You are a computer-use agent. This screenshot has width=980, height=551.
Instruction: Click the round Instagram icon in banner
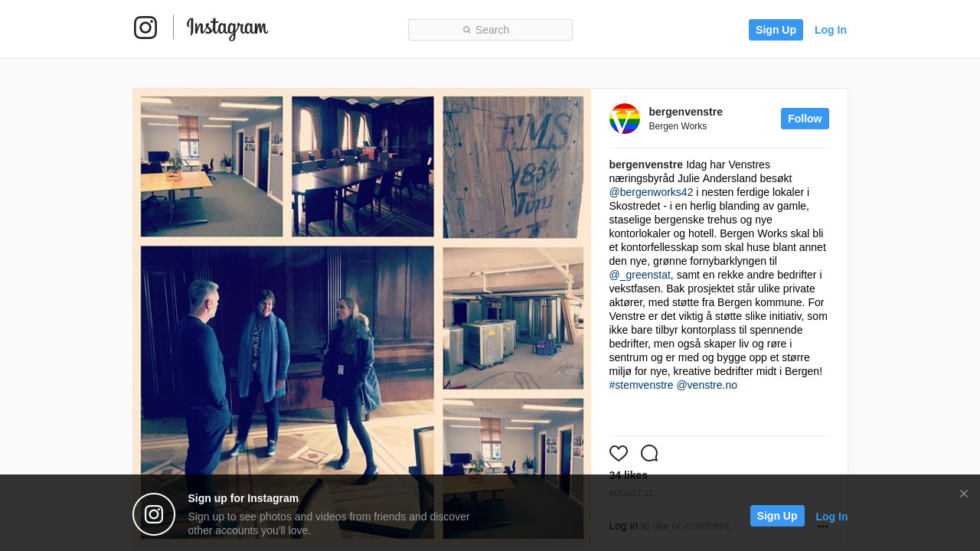pyautogui.click(x=154, y=514)
